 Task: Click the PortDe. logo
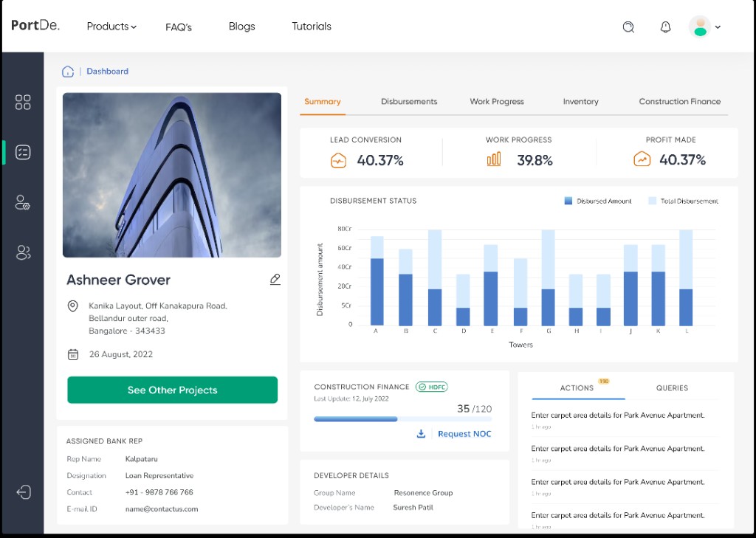coord(35,26)
